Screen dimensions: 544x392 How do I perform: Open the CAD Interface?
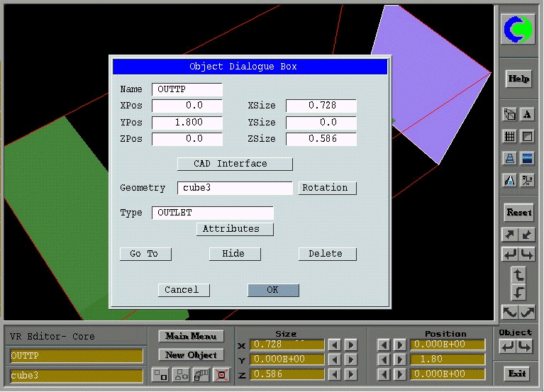[235, 164]
